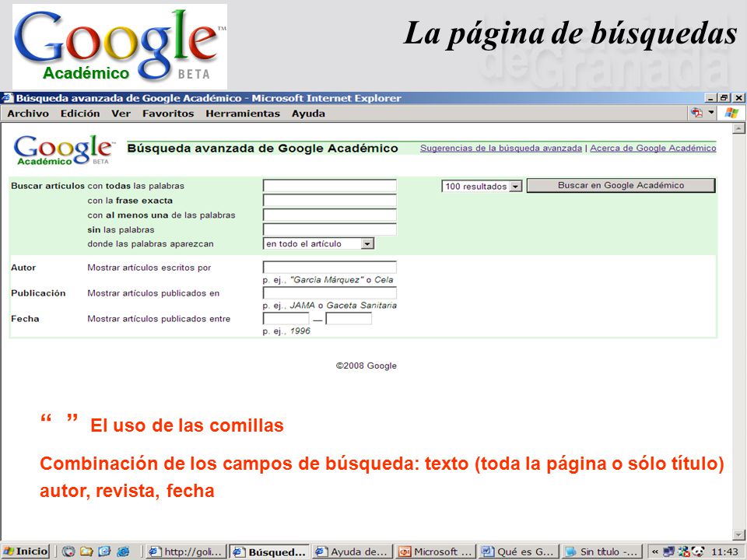747x560 pixels.
Task: Focus the 'sin las palabras' field
Action: [330, 229]
